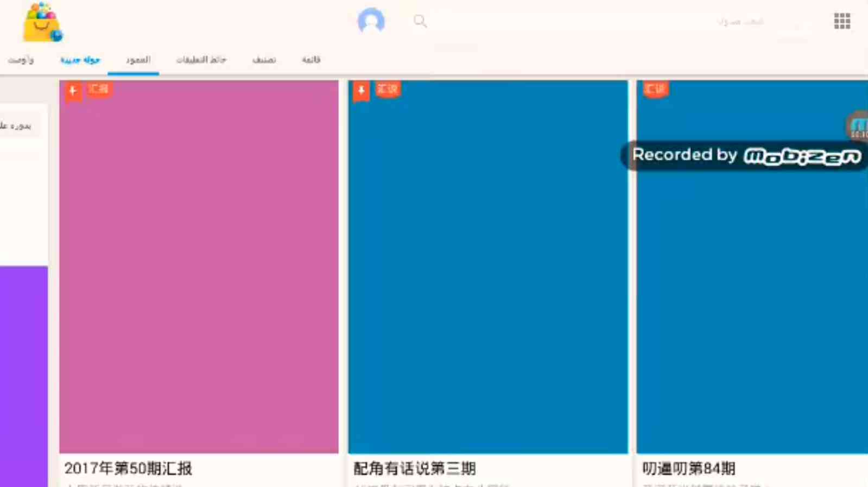Click pin icon on 配角有话说第三期 card
The image size is (868, 487).
(362, 91)
